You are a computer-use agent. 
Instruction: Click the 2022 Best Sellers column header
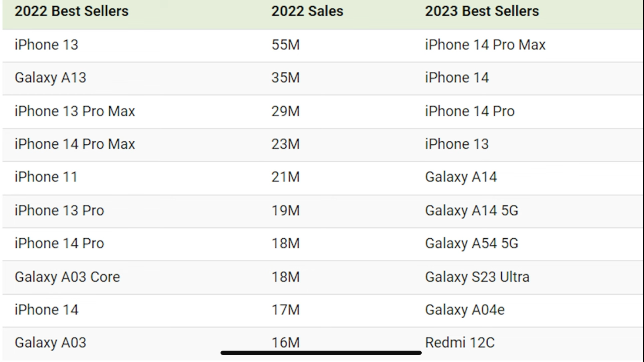click(x=72, y=11)
